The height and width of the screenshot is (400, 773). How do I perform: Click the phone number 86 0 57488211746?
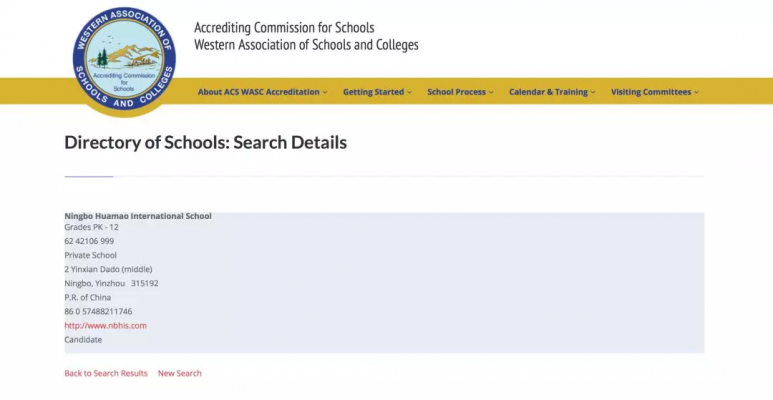(98, 312)
